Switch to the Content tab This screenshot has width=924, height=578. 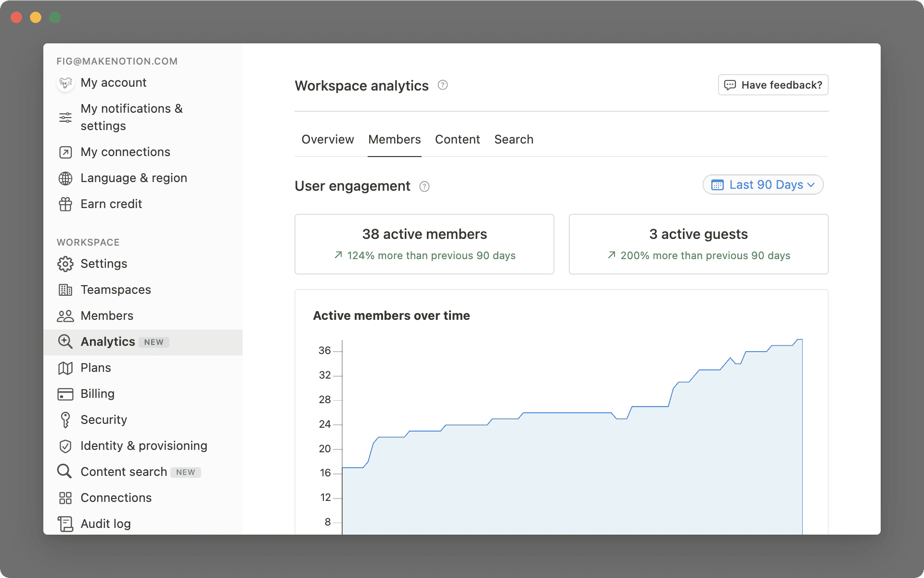457,139
